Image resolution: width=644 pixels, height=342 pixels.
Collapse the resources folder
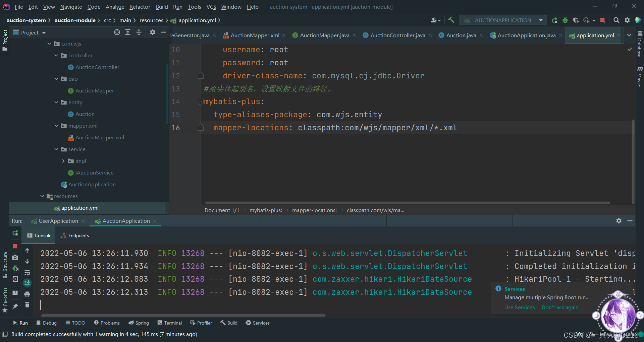point(42,196)
